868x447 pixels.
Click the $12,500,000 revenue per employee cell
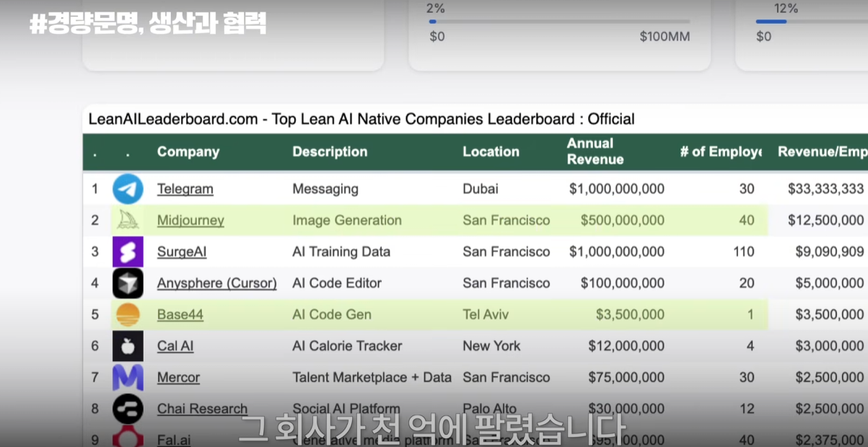pyautogui.click(x=826, y=221)
